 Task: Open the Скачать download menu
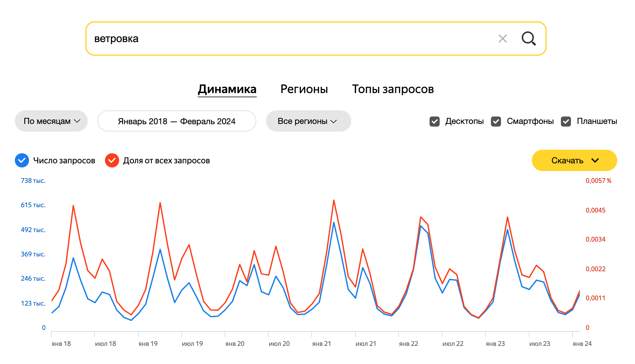574,160
